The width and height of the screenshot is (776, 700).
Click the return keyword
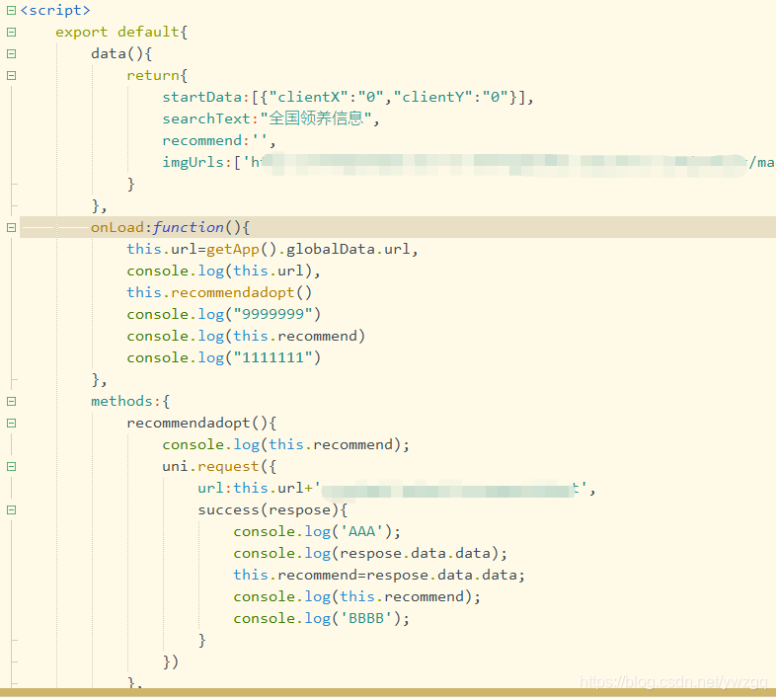pos(153,76)
